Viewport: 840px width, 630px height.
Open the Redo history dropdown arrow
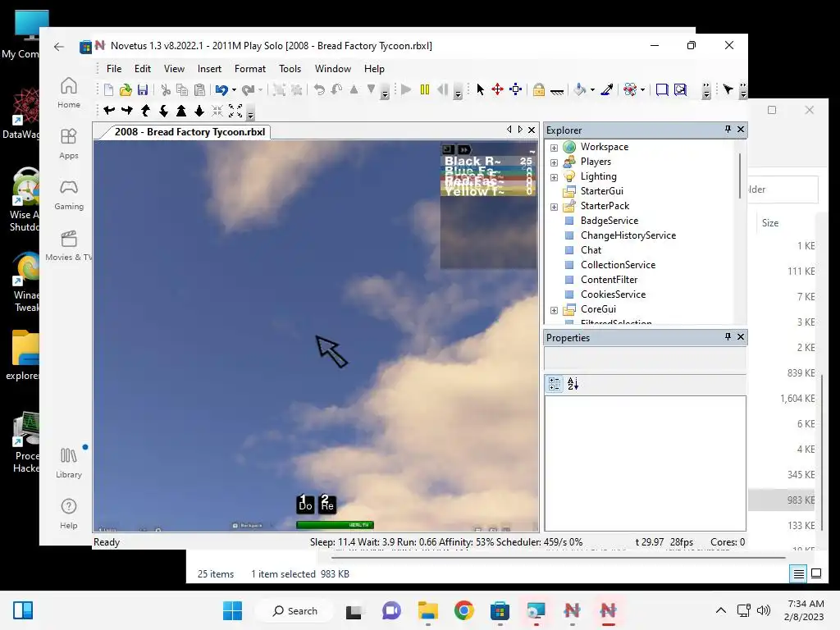(260, 90)
